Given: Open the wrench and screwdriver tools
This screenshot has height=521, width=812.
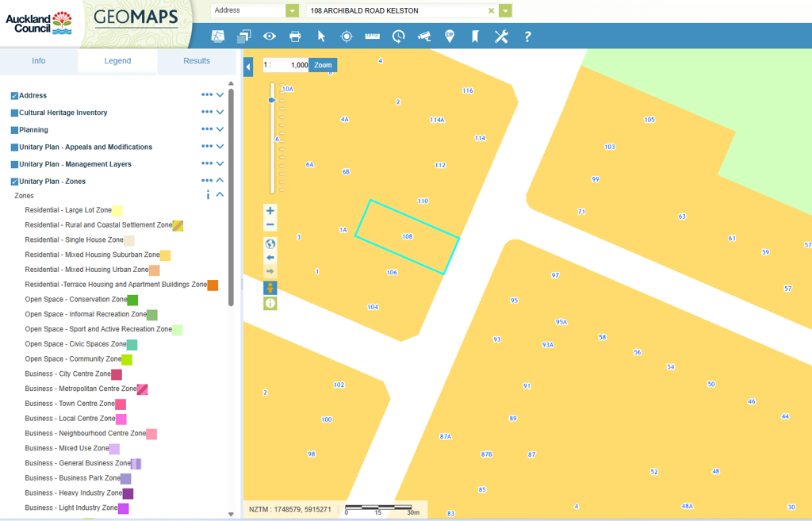Looking at the screenshot, I should [501, 36].
